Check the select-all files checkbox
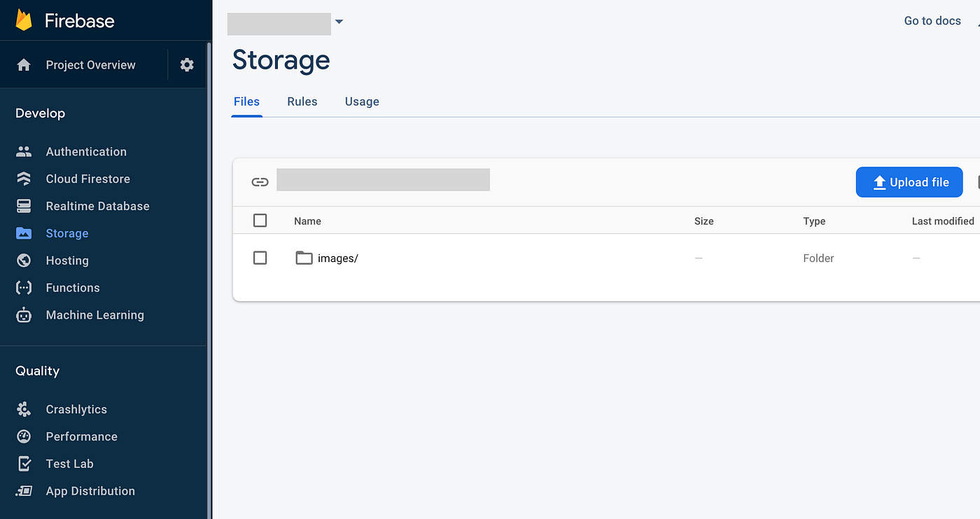Image resolution: width=980 pixels, height=519 pixels. 260,221
